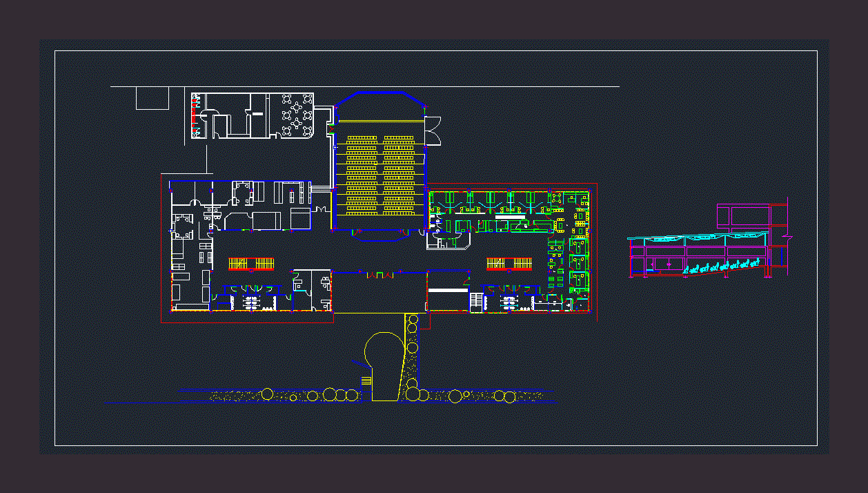This screenshot has height=493, width=868.
Task: Select the blue angled stage wall atop the auditorium
Action: 378,94
